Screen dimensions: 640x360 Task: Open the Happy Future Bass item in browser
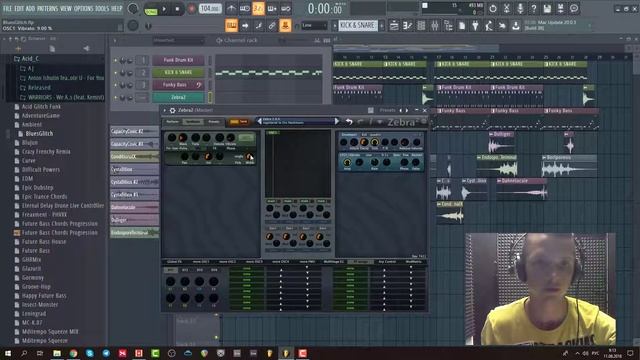point(44,296)
